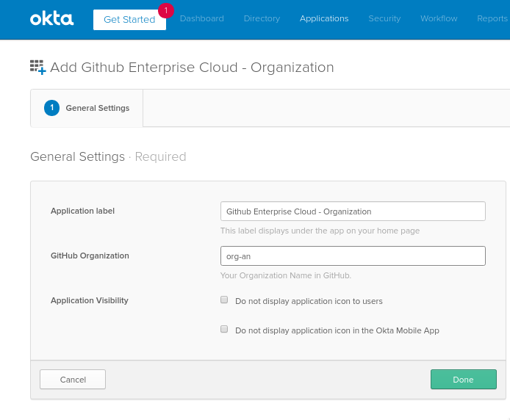Open the Get Started tab
The width and height of the screenshot is (510, 420).
click(x=129, y=20)
